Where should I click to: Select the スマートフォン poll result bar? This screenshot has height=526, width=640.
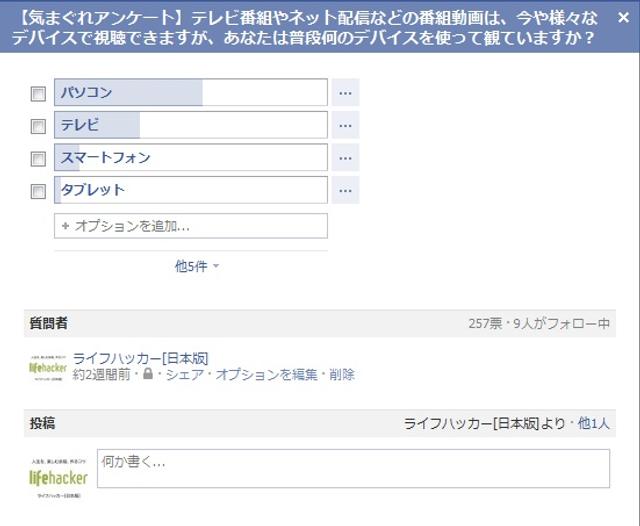click(x=191, y=158)
